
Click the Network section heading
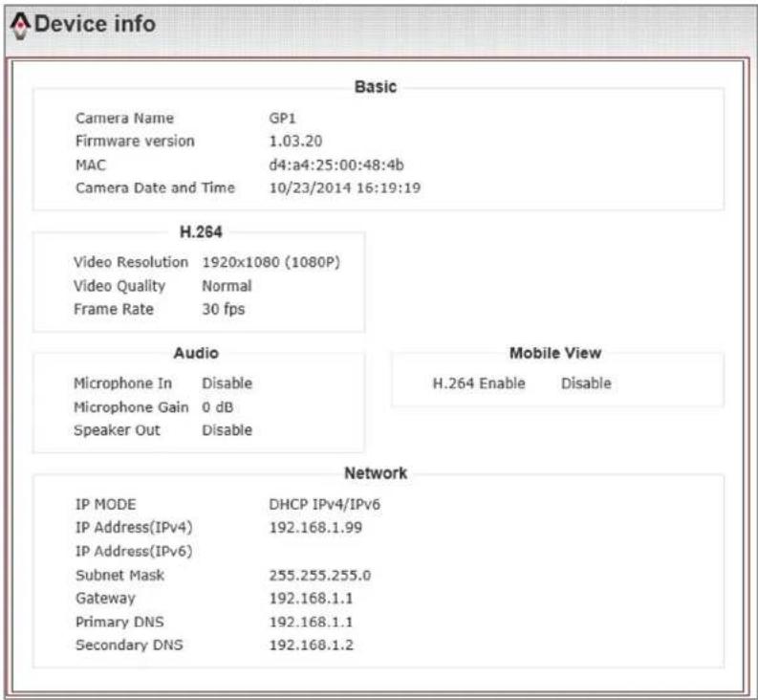coord(376,473)
